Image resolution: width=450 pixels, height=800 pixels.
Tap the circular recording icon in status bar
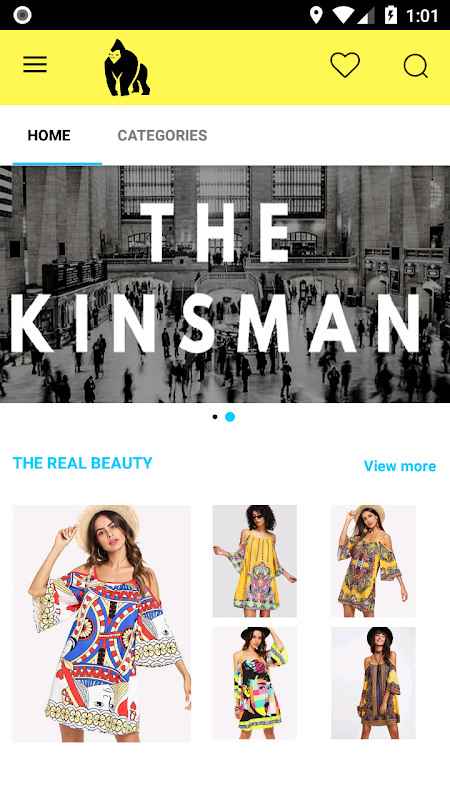[22, 15]
